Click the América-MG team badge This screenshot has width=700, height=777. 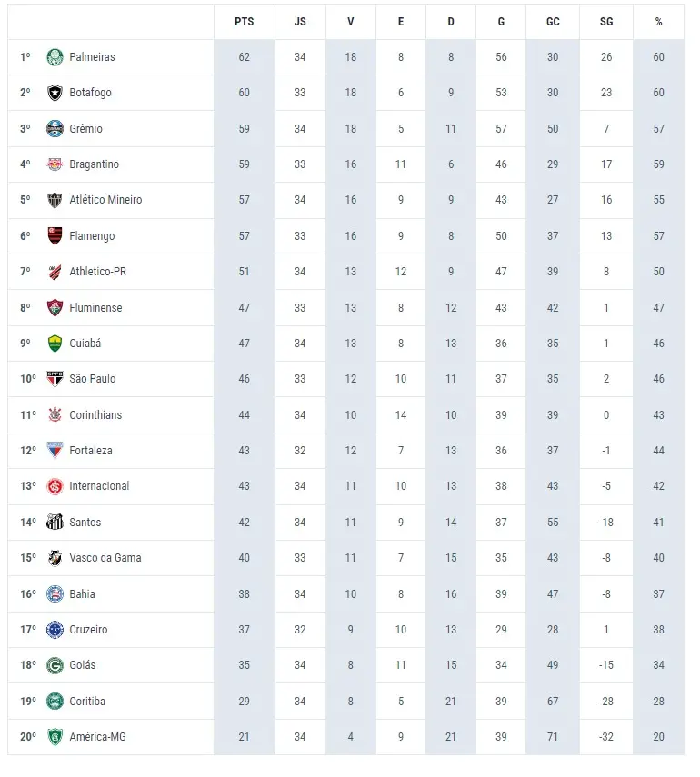tap(55, 737)
